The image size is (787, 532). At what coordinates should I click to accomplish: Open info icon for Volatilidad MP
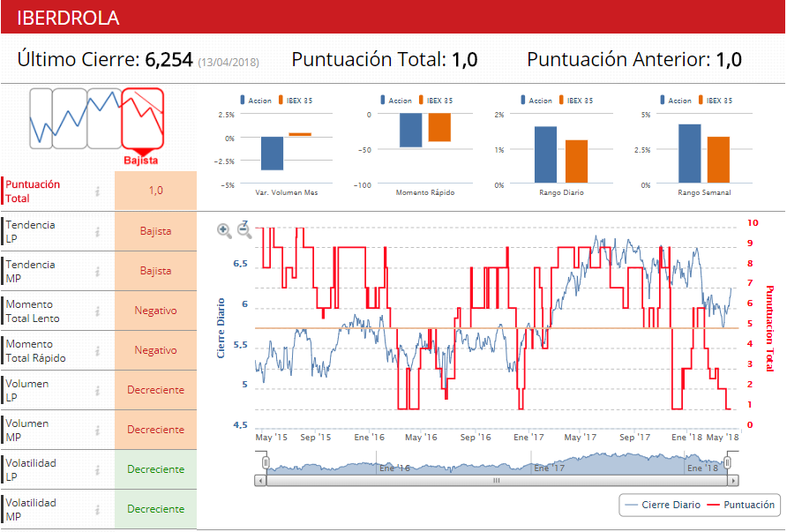[98, 509]
